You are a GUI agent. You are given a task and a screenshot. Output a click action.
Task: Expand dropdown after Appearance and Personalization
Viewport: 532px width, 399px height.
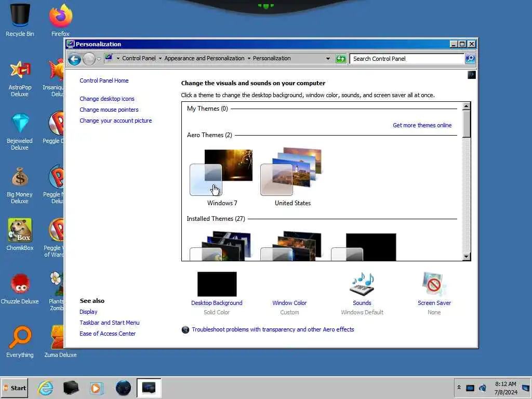[x=249, y=58]
